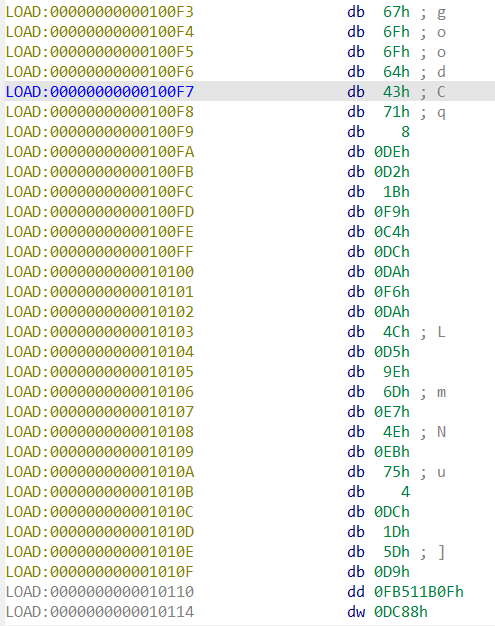This screenshot has height=626, width=495.
Task: Select address LOAD:0000000000010103
Action: click(100, 332)
